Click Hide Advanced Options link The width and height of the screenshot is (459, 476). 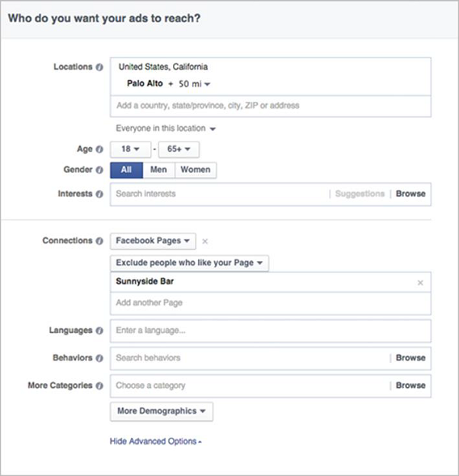click(155, 442)
